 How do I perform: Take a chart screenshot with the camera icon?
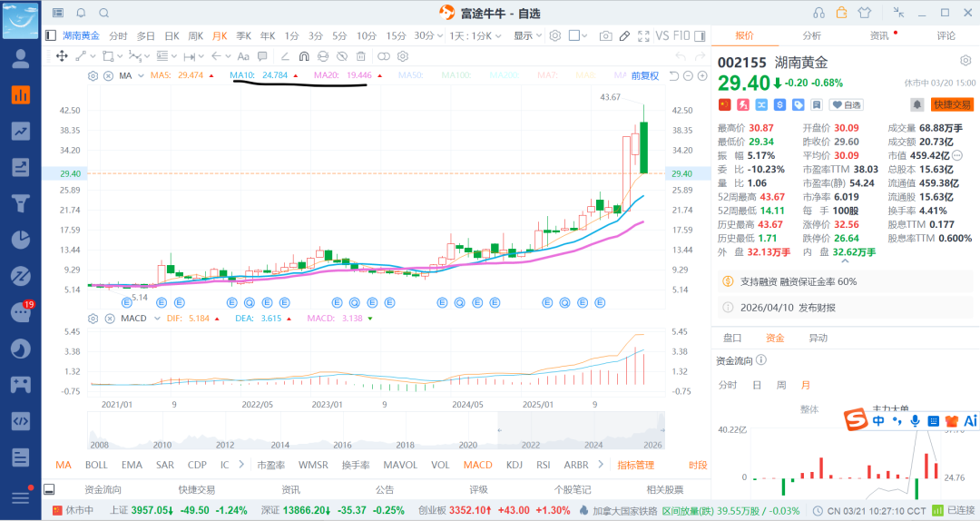pos(605,36)
